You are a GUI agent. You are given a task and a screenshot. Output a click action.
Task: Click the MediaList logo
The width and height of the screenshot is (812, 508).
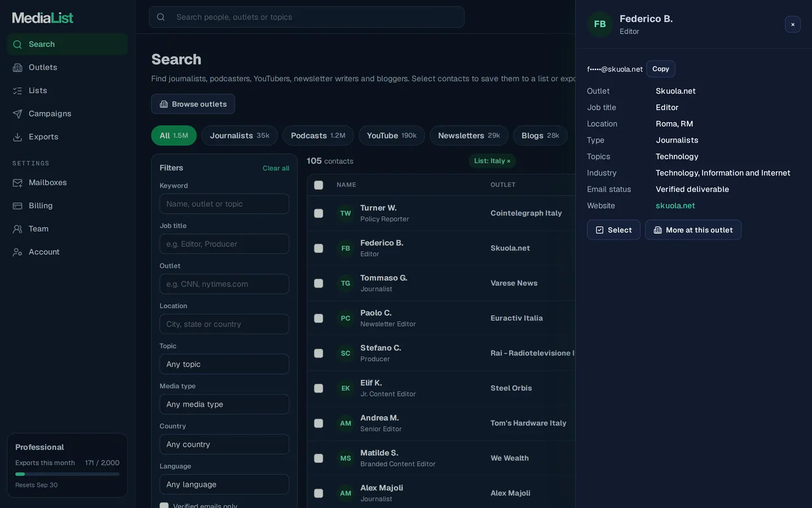coord(43,18)
